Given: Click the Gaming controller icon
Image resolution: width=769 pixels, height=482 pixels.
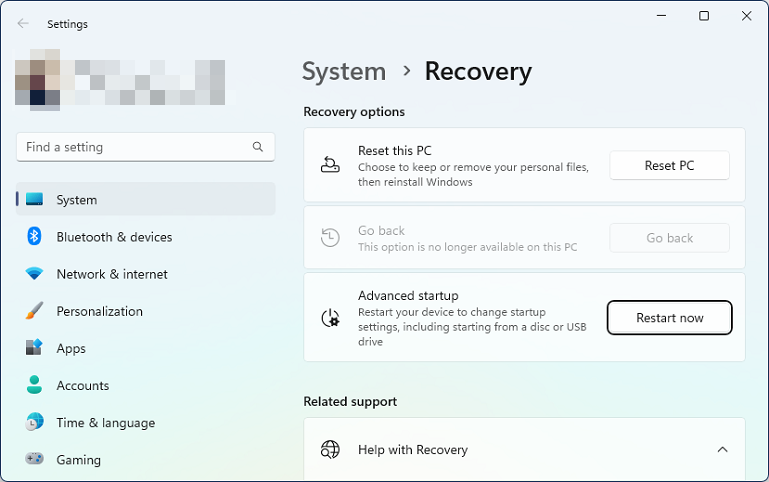Looking at the screenshot, I should (x=34, y=459).
